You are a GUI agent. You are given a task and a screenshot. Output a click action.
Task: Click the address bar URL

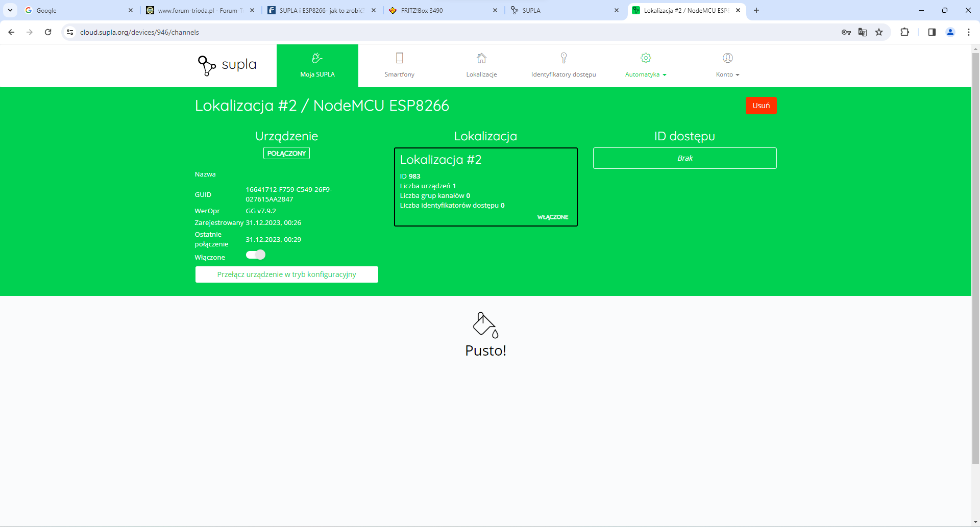coord(139,32)
